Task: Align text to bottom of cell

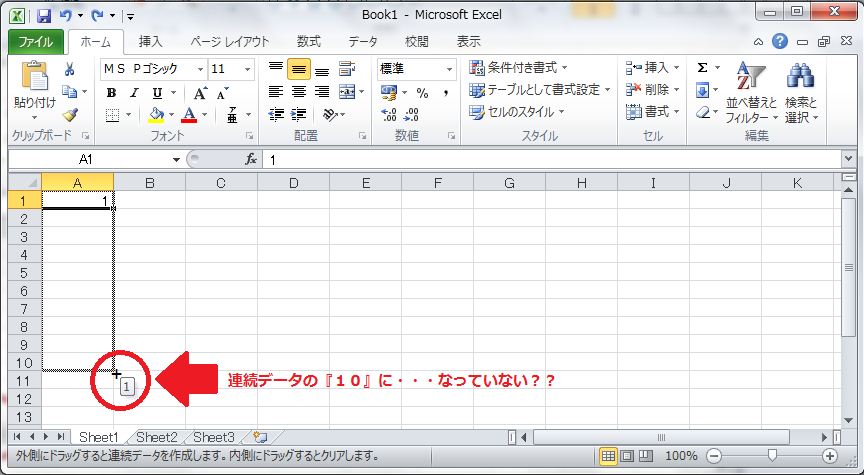Action: click(x=322, y=71)
